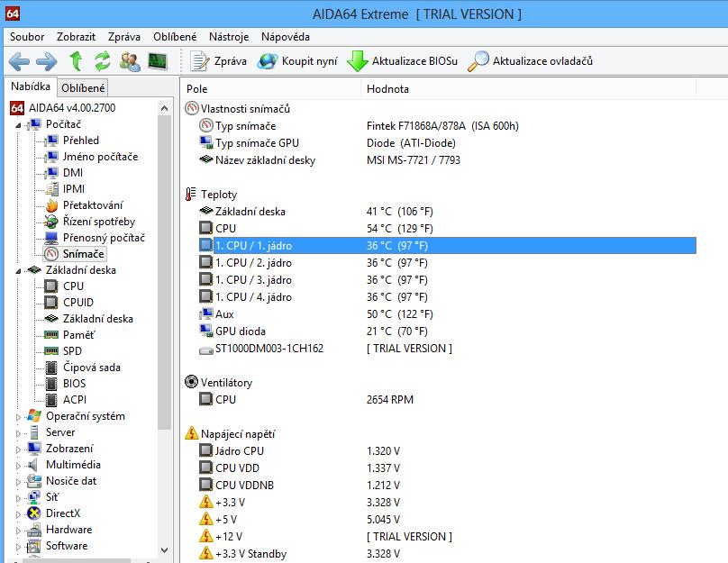728x563 pixels.
Task: Click the Hardware tree item
Action: coord(59,530)
